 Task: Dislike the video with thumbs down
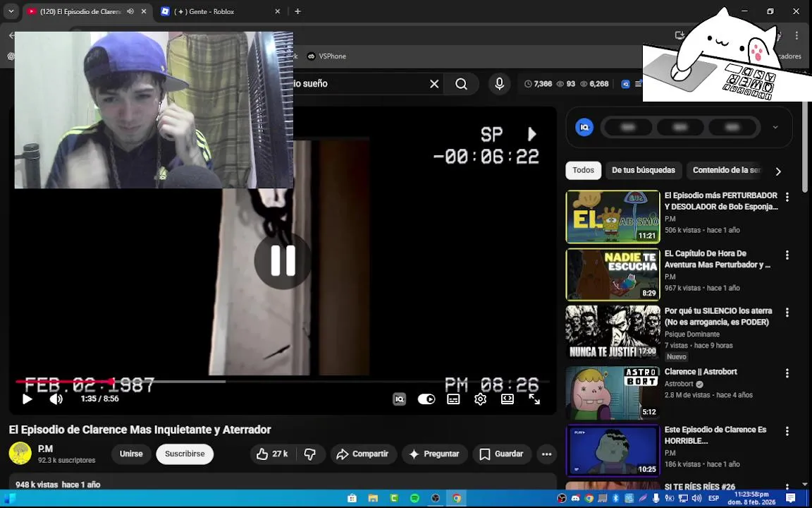tap(310, 454)
